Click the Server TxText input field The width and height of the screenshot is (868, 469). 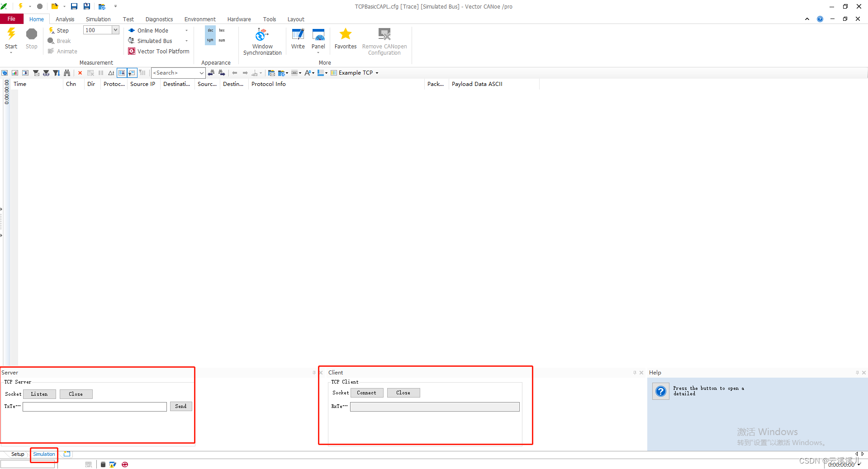[x=95, y=407]
